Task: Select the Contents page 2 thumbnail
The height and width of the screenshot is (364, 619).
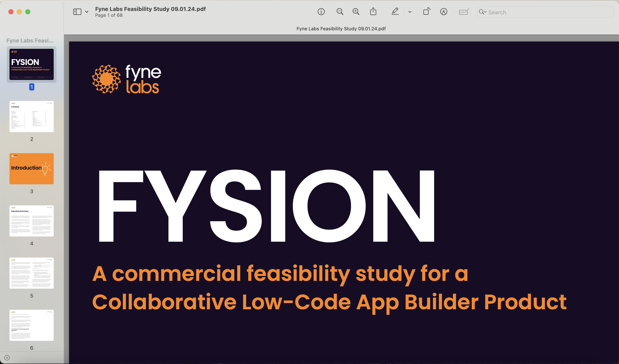Action: click(31, 116)
